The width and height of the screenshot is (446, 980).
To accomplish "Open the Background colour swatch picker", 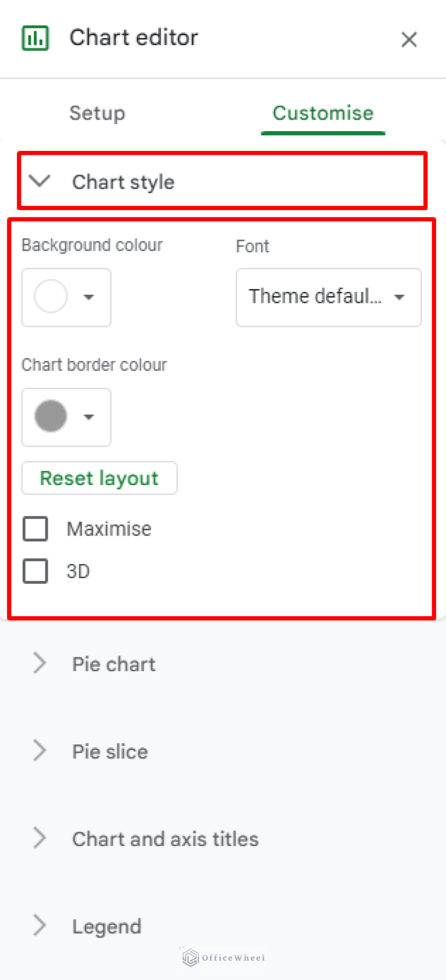I will pos(51,296).
